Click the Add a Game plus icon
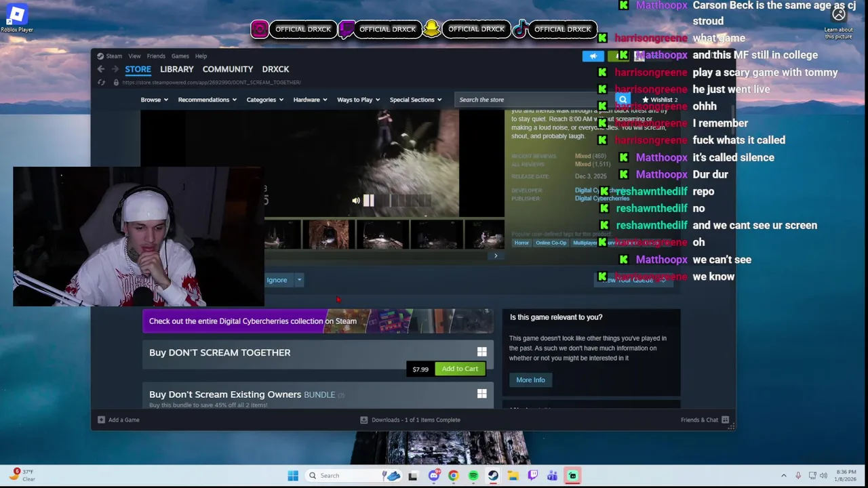Screen dimensions: 868x488 click(101, 420)
